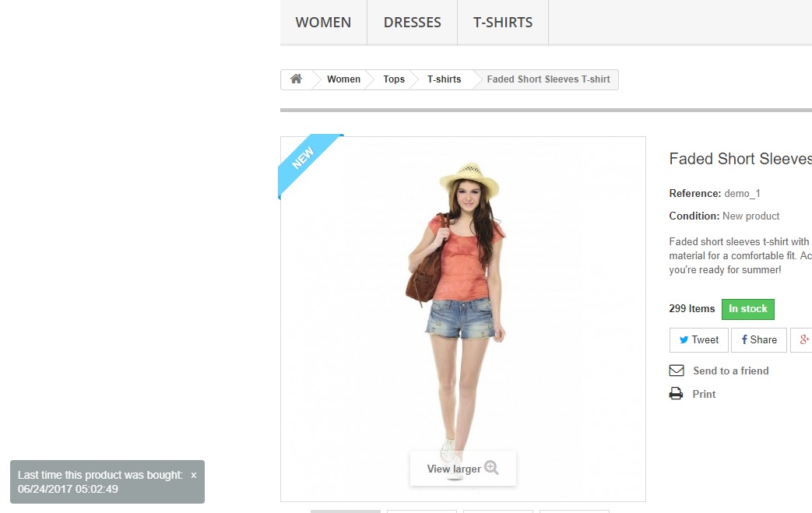Click the envelope icon for sending to friend
812x513 pixels.
point(677,371)
